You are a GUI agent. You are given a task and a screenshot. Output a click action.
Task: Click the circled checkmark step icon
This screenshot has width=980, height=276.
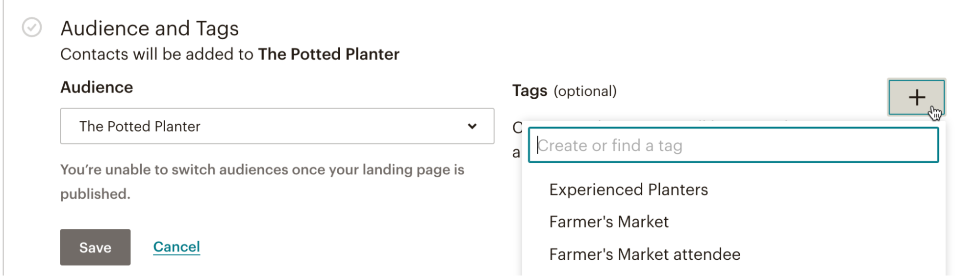tap(32, 28)
